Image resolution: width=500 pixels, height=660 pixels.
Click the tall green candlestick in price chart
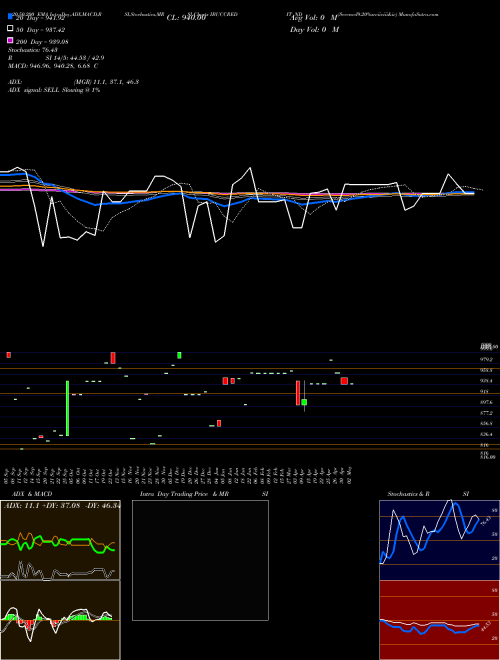[x=67, y=408]
